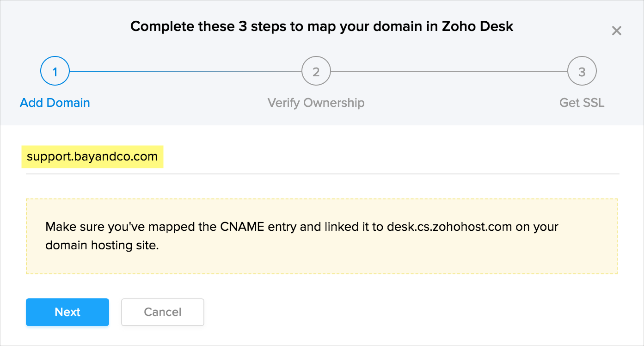Go to the Verify Ownership step label
Image resolution: width=644 pixels, height=346 pixels.
pos(316,103)
